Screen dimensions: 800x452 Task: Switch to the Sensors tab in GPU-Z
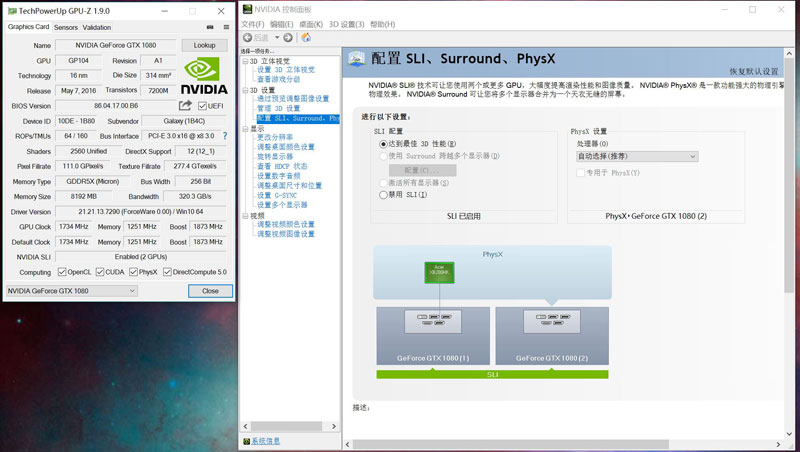click(x=66, y=28)
